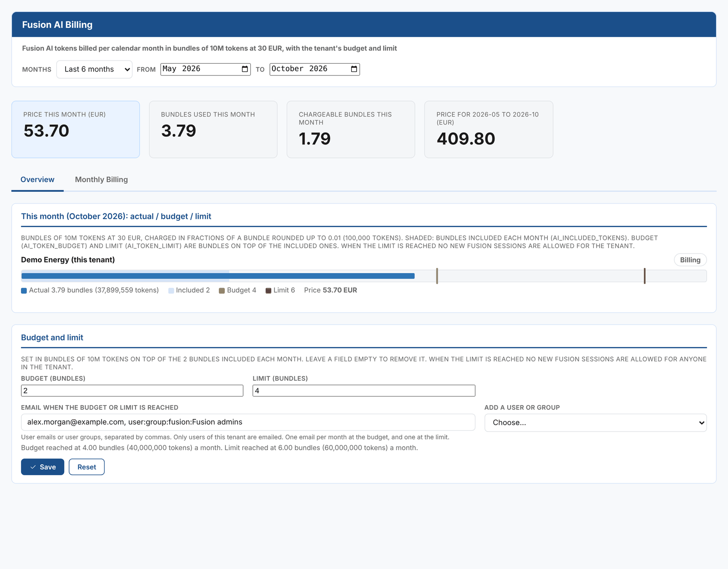Click the Budget and limit heading
This screenshot has height=569, width=728.
pos(52,337)
